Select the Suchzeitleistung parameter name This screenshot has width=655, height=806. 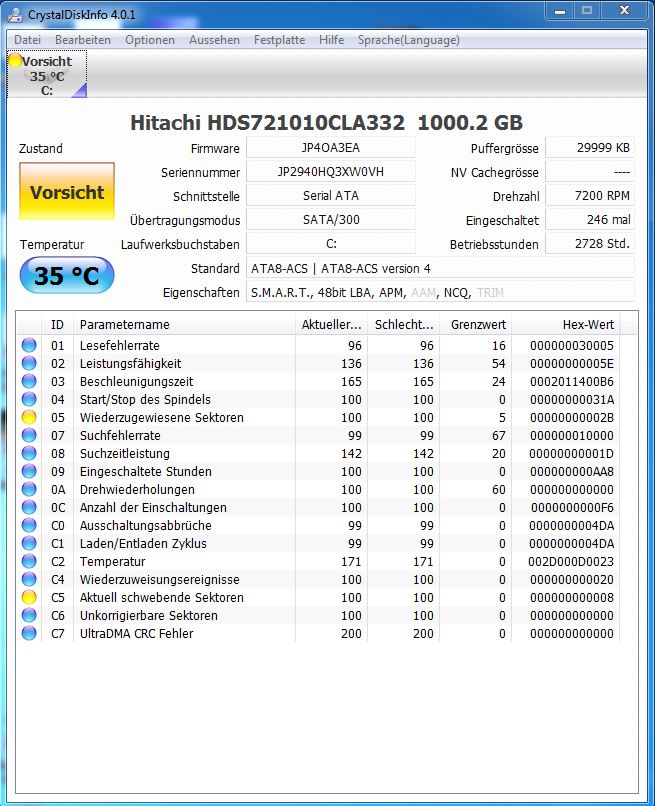tap(124, 453)
